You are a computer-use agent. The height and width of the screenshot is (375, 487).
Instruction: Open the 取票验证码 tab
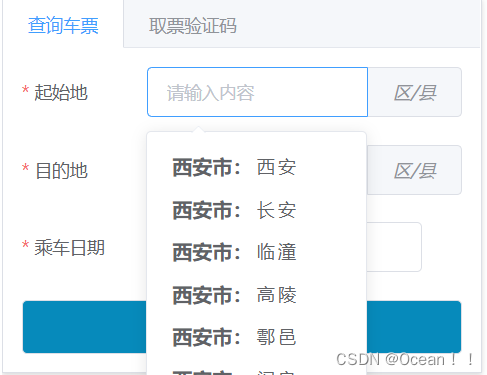[193, 25]
